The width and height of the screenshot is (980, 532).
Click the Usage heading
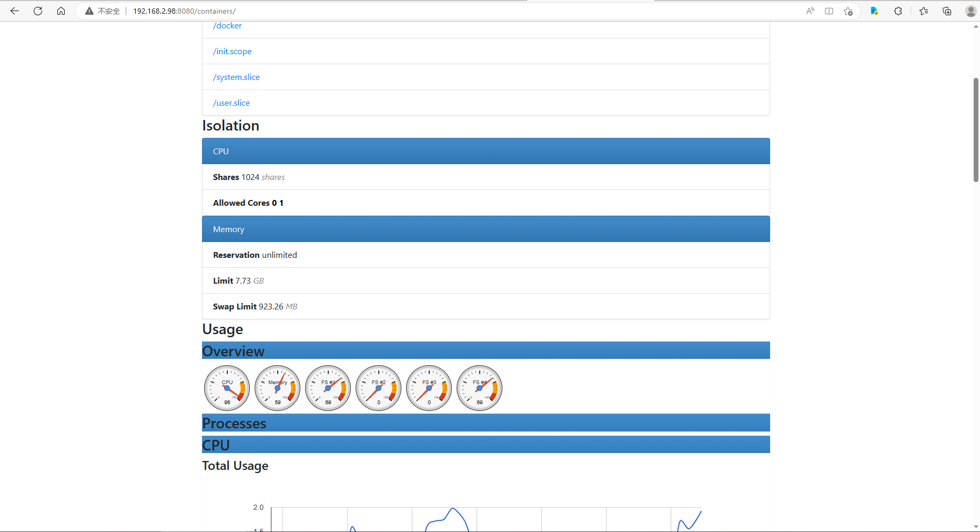[x=223, y=329]
